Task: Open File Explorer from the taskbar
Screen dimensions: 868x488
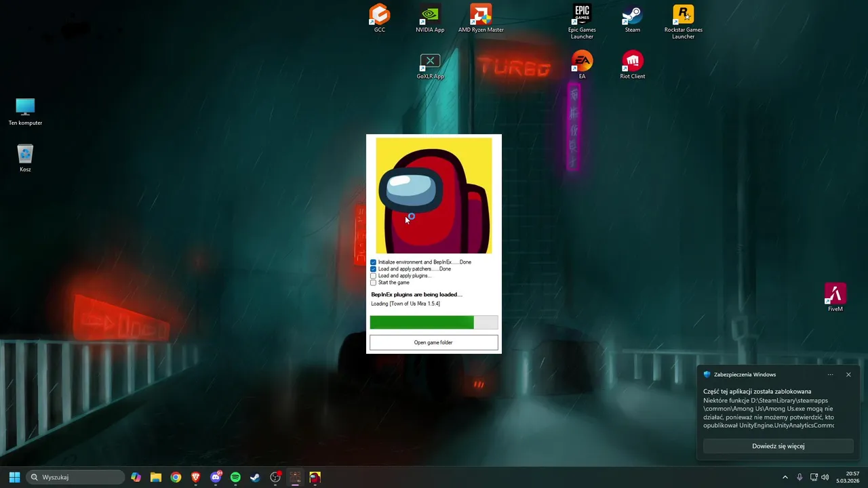Action: click(156, 477)
